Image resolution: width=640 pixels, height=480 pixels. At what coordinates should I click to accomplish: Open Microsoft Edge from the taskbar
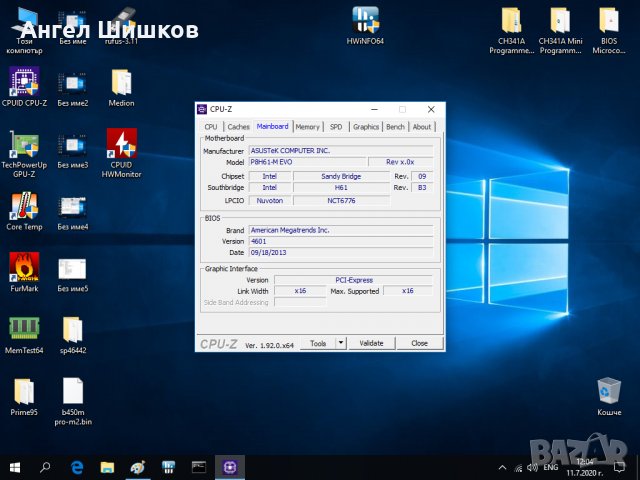coord(77,467)
